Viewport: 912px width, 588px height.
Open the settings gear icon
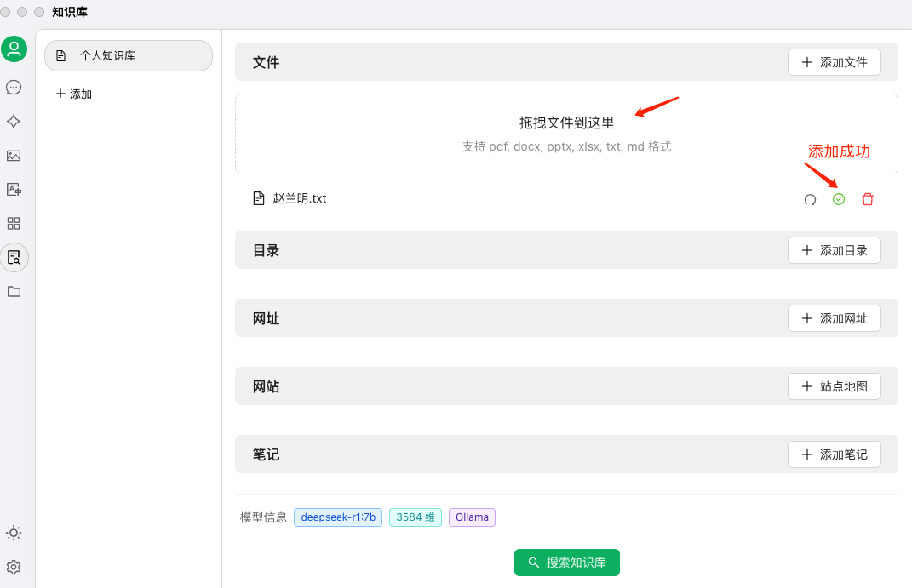14,567
